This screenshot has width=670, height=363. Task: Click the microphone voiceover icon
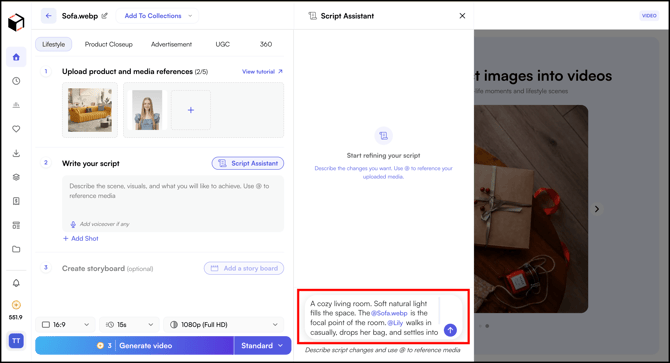click(x=73, y=224)
